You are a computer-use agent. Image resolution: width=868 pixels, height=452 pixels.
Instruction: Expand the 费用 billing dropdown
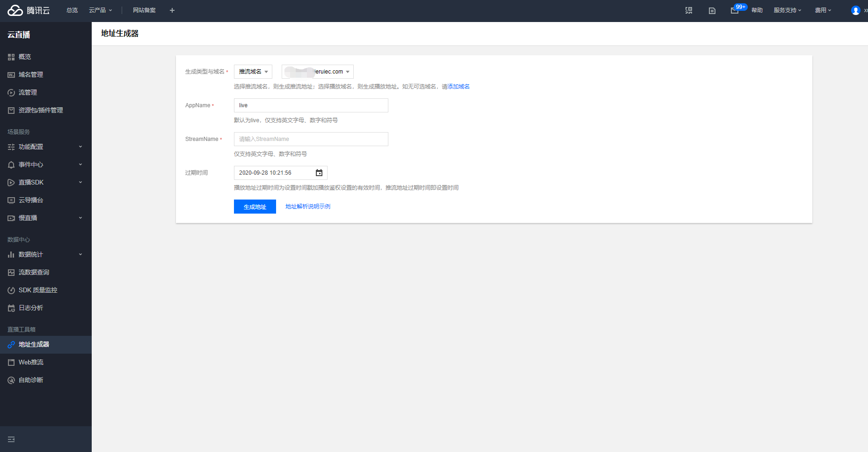coord(823,10)
